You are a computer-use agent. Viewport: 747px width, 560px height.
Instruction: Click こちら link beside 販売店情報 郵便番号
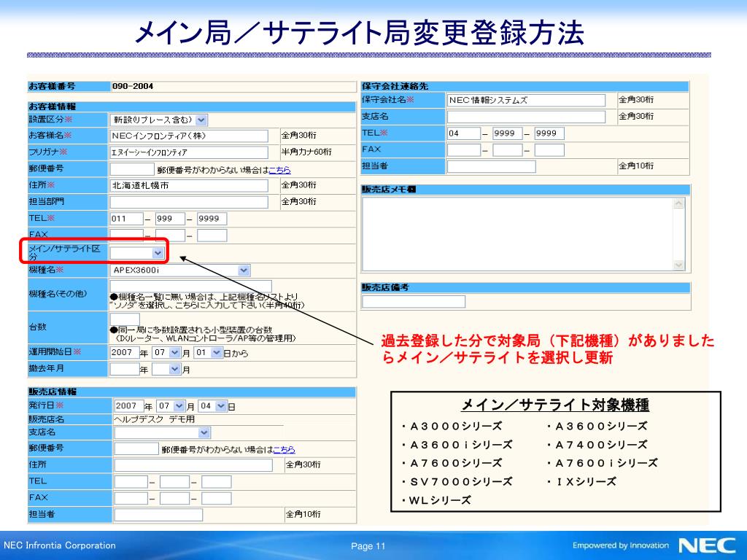(284, 449)
